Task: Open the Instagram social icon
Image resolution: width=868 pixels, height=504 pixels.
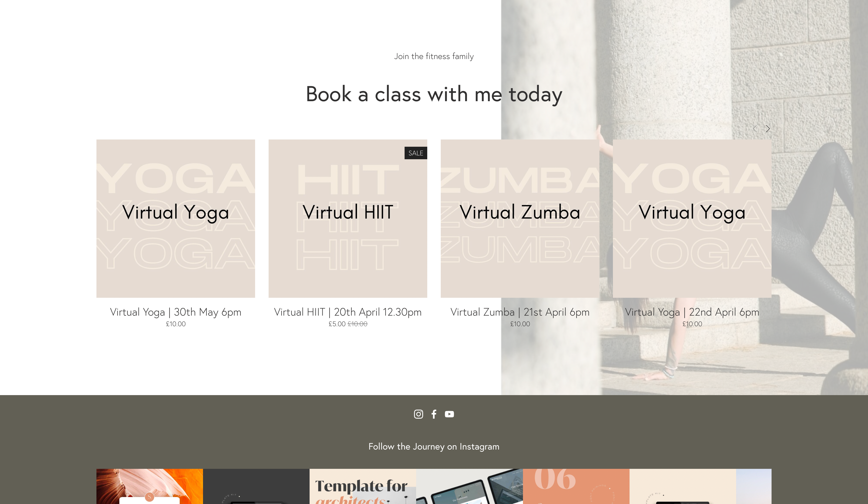Action: click(x=418, y=414)
